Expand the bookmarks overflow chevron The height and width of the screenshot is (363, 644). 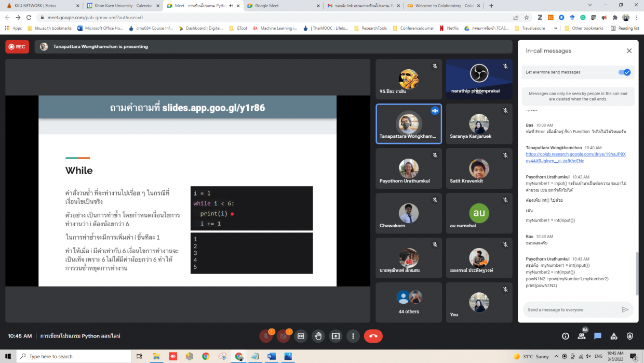556,28
